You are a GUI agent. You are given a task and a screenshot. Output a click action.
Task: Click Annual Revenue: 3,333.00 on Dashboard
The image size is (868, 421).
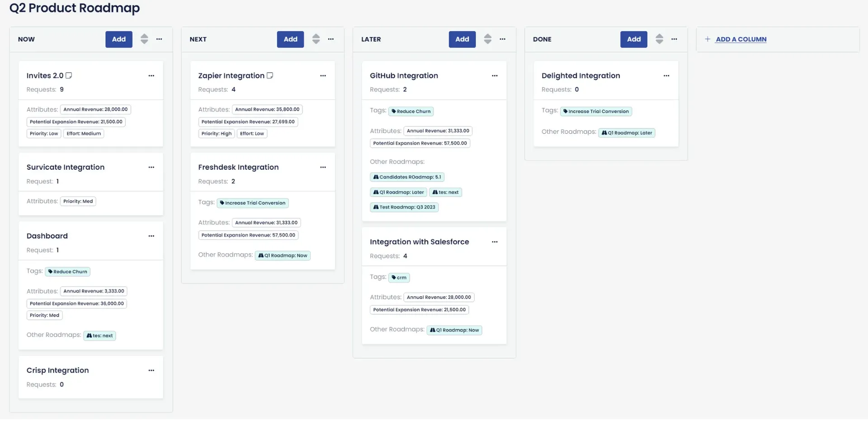(x=94, y=291)
